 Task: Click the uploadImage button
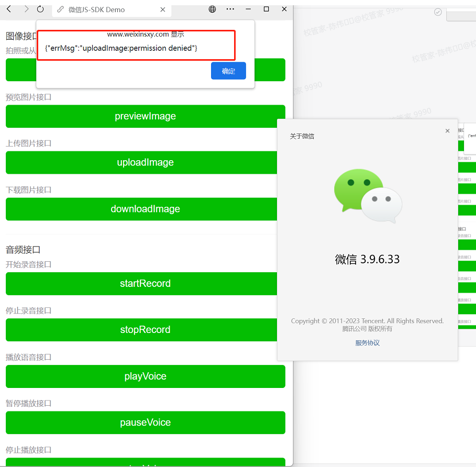tap(141, 162)
